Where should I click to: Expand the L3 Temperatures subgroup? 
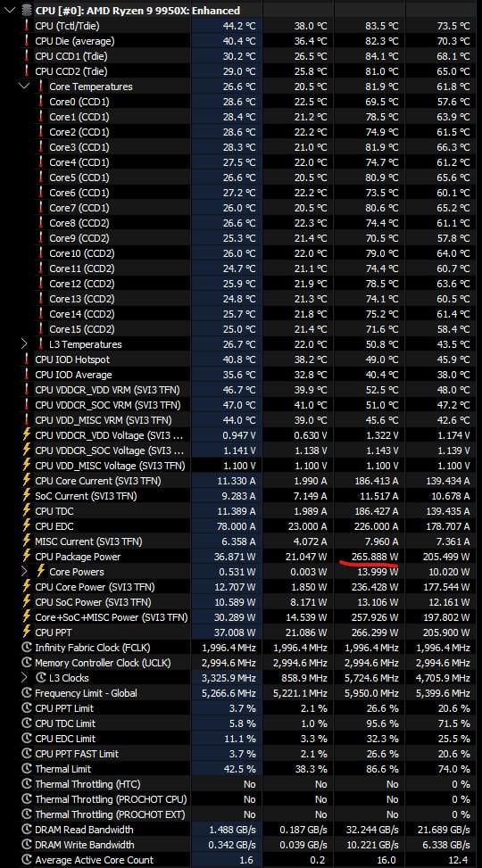pos(24,344)
